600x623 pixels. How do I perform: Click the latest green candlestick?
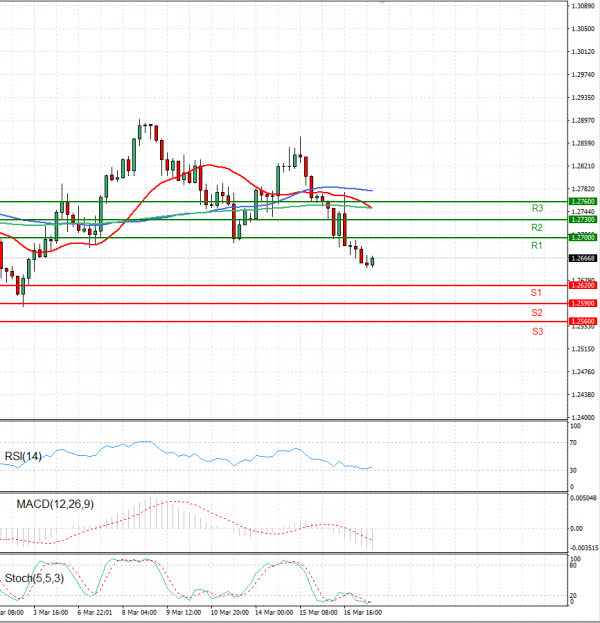point(372,261)
